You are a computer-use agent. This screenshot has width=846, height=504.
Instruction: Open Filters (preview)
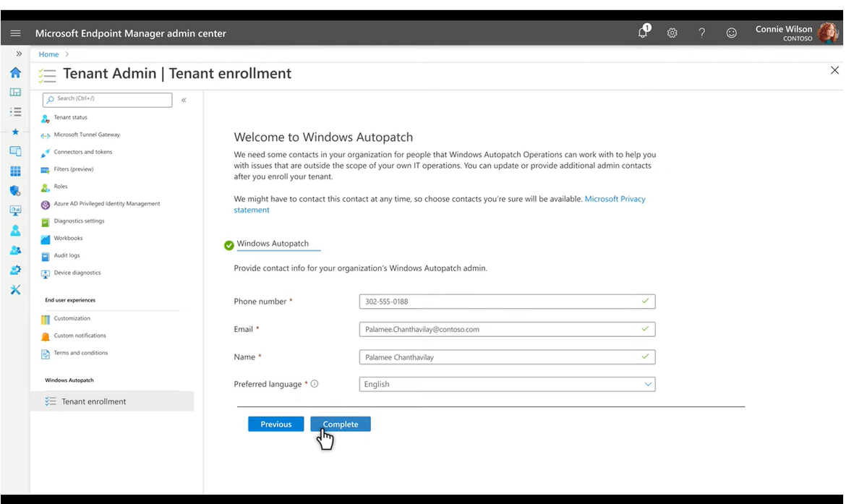pos(73,169)
